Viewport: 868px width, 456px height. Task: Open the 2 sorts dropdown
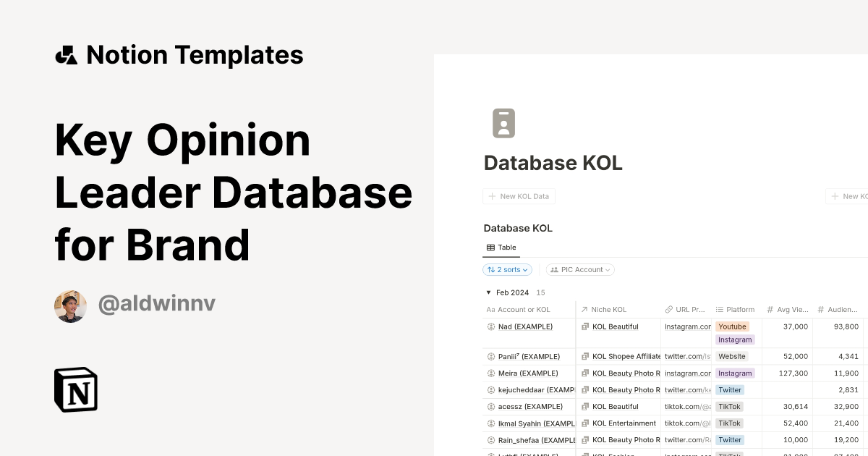[507, 269]
